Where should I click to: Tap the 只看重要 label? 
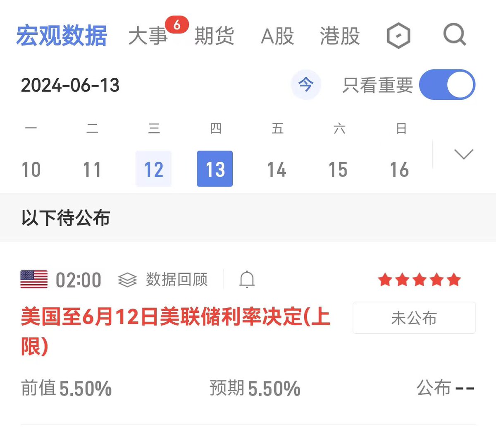point(377,85)
